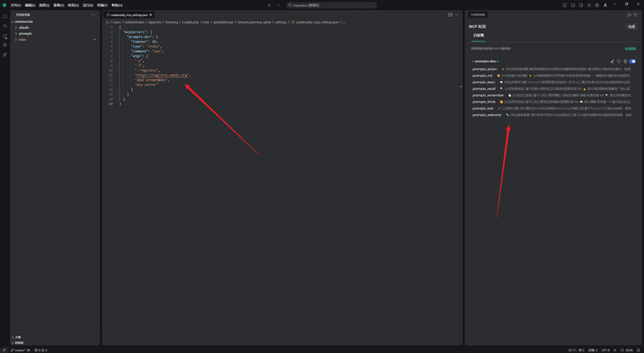This screenshot has height=353, width=644.
Task: Open settings gear icon in title bar
Action: (x=589, y=5)
